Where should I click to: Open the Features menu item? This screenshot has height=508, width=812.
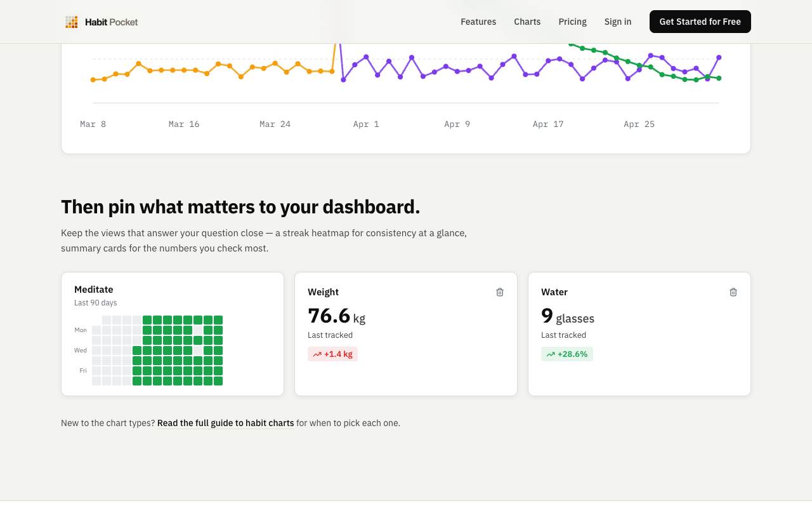[478, 22]
